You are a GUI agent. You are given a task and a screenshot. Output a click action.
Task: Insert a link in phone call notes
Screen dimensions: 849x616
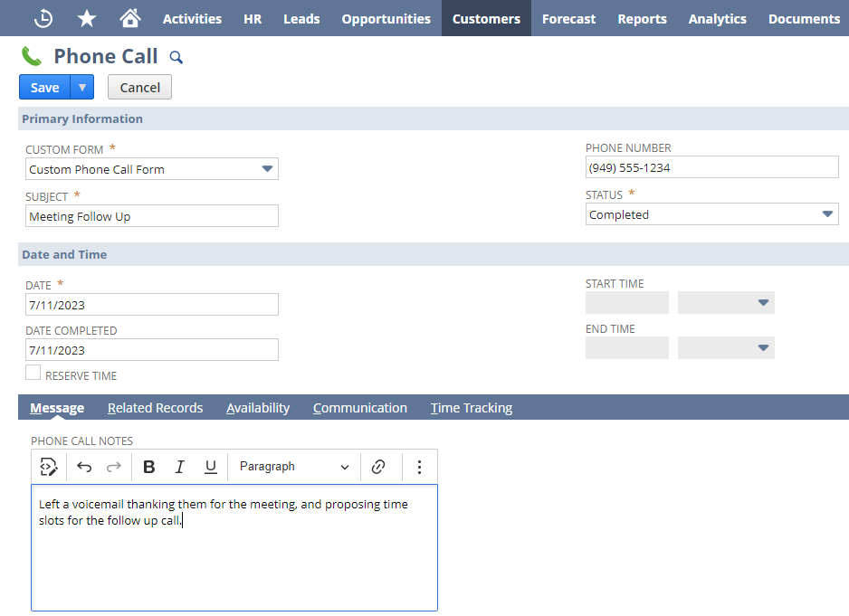(x=378, y=467)
